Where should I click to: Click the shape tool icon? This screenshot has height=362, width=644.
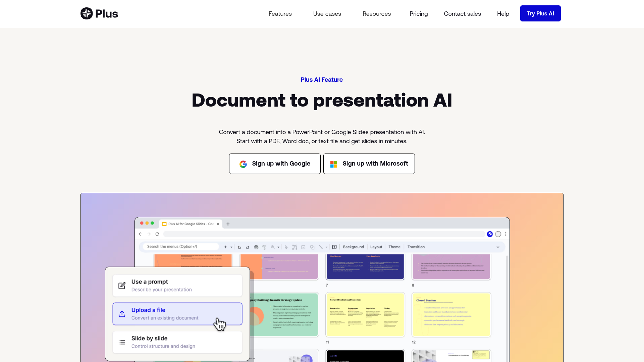(x=312, y=247)
